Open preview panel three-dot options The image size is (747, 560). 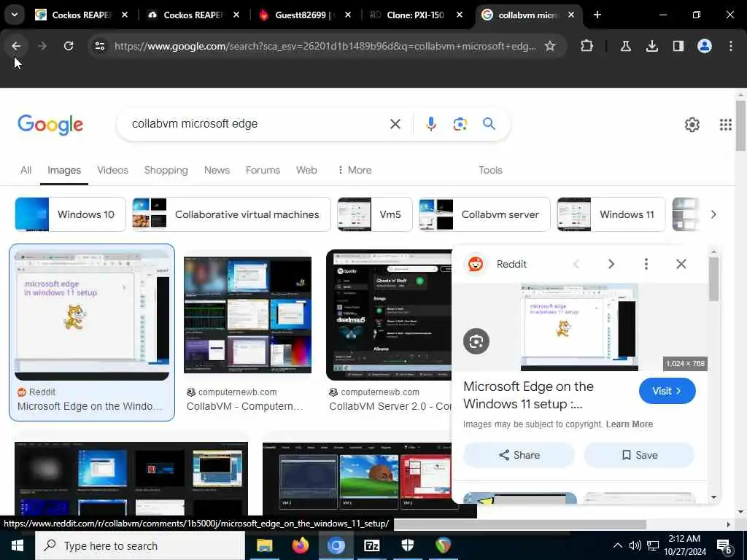click(x=646, y=264)
